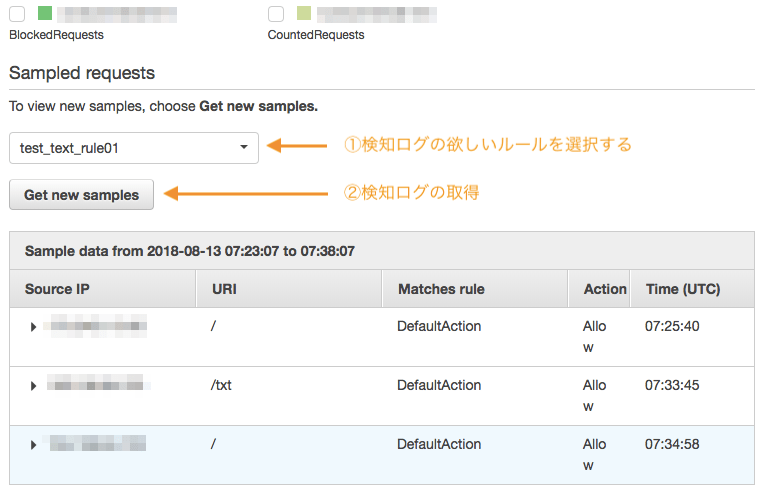The image size is (768, 497).
Task: Click the URI column header
Action: [224, 289]
